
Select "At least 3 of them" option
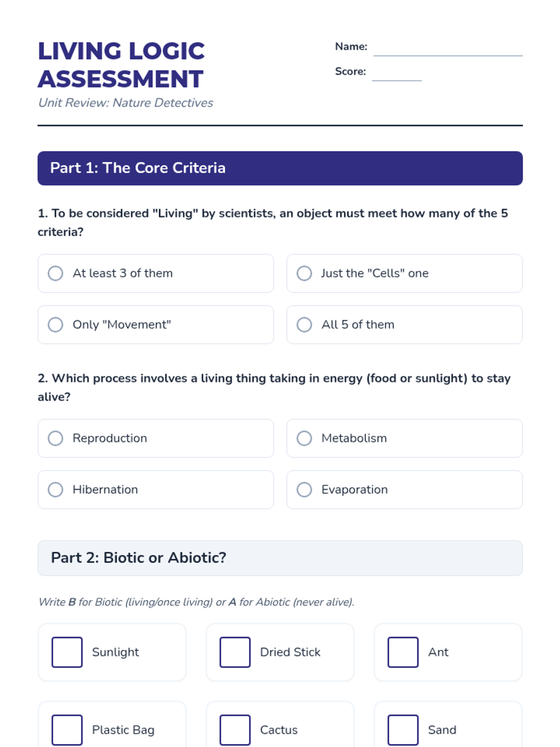[x=56, y=273]
